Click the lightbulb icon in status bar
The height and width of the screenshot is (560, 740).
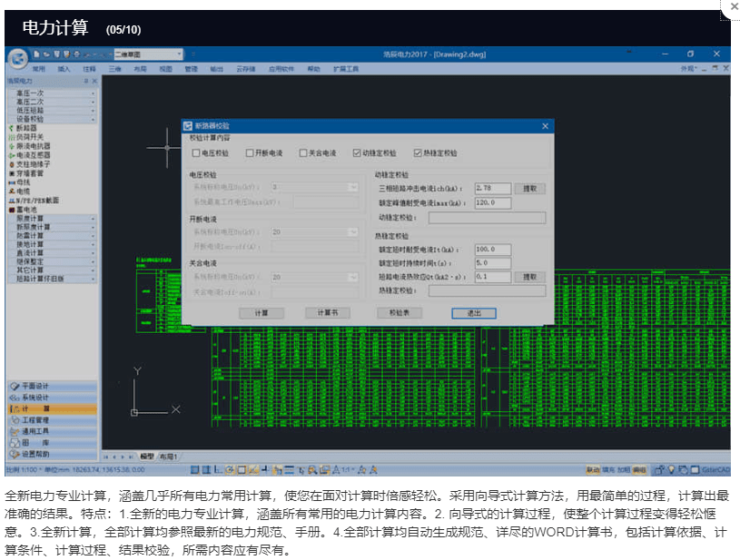tap(671, 469)
